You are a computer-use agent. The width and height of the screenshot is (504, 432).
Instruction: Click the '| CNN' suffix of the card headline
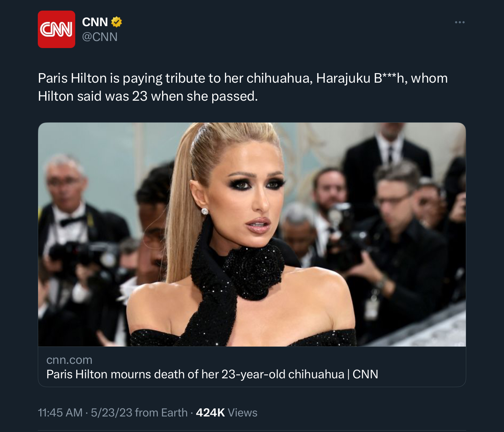point(363,374)
